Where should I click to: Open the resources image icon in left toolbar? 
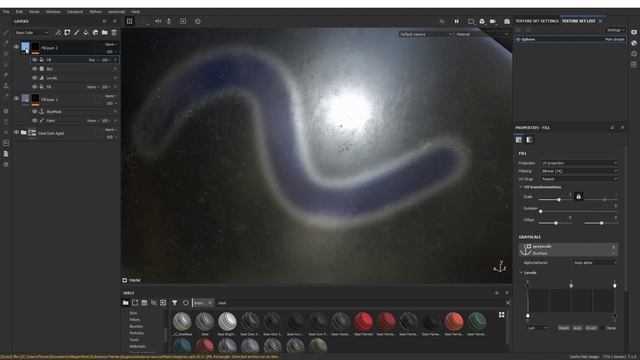point(6,143)
